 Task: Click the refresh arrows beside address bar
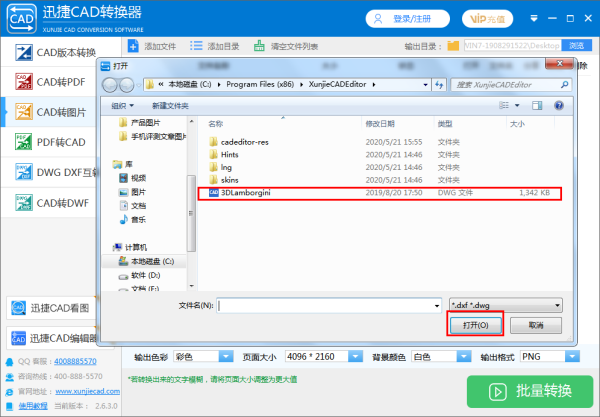pos(439,85)
